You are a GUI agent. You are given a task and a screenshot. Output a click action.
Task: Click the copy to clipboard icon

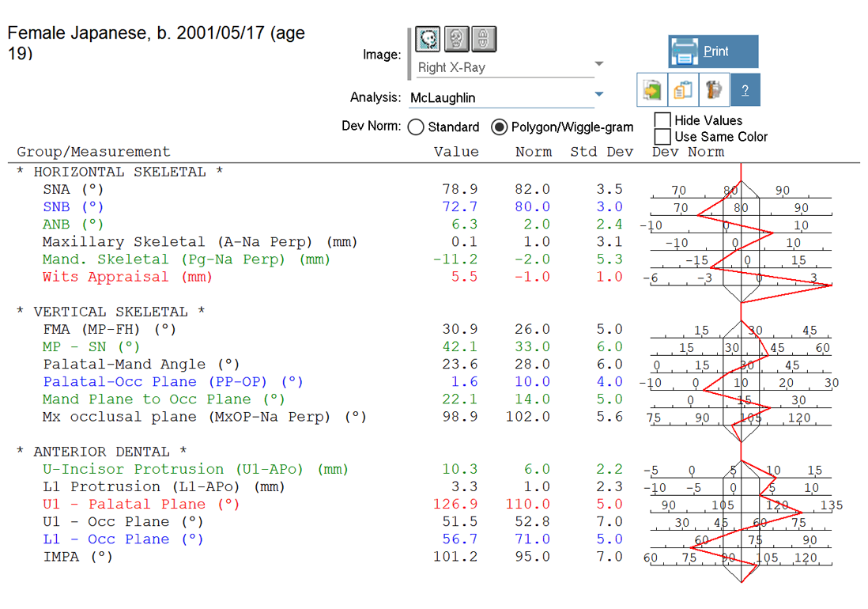tap(683, 91)
